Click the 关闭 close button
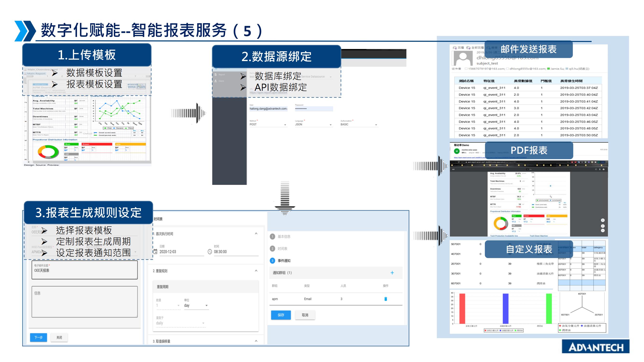 coord(59,337)
